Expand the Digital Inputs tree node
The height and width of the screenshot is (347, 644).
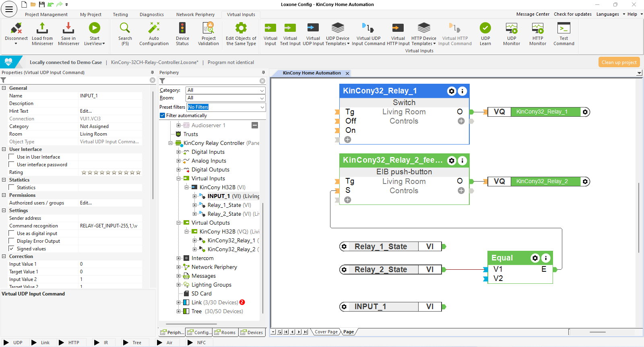pos(178,152)
